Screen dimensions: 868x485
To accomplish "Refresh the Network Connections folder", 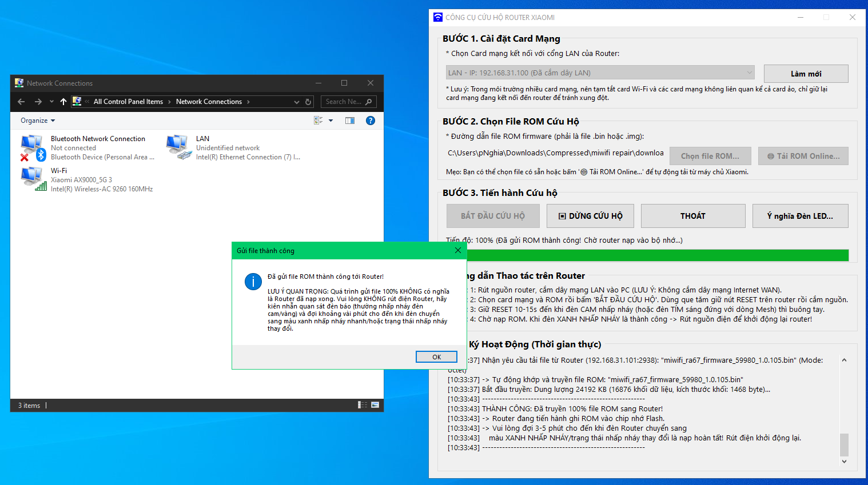I will (x=308, y=102).
